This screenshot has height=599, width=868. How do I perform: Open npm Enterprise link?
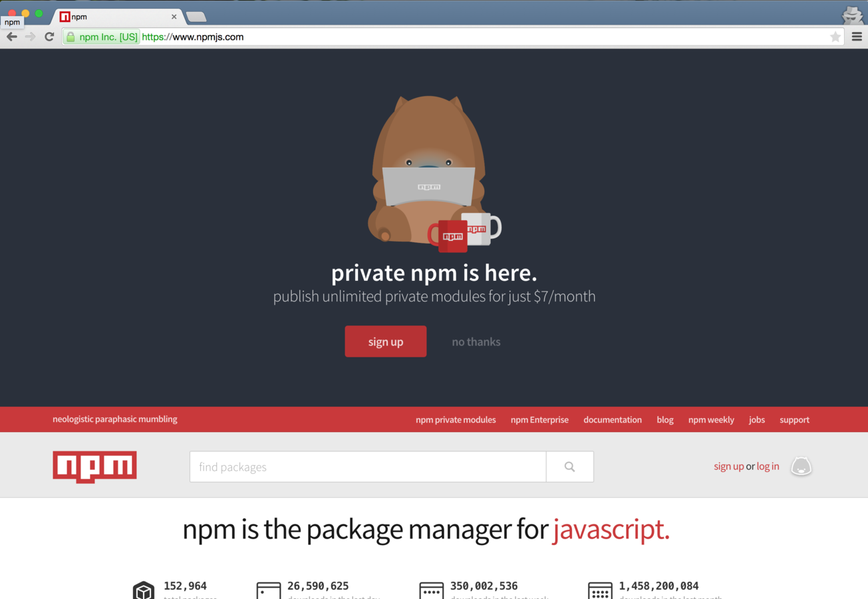click(x=539, y=420)
